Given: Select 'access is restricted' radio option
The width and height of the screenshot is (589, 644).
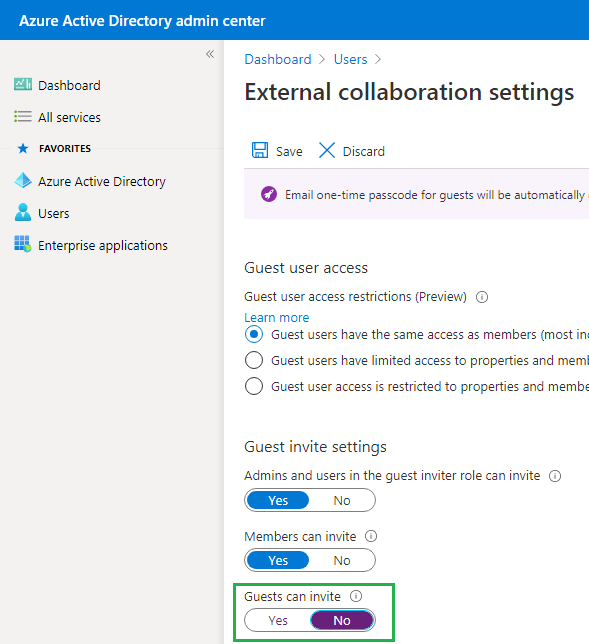Looking at the screenshot, I should pos(254,386).
